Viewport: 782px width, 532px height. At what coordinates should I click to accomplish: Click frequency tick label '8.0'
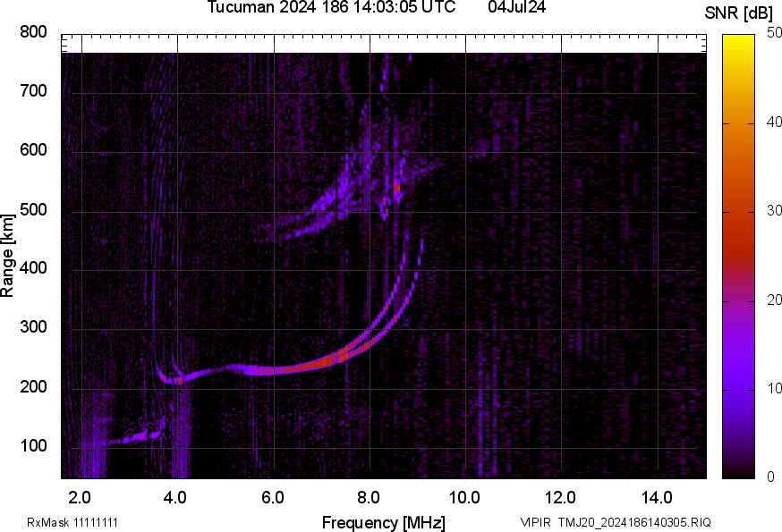coord(368,498)
